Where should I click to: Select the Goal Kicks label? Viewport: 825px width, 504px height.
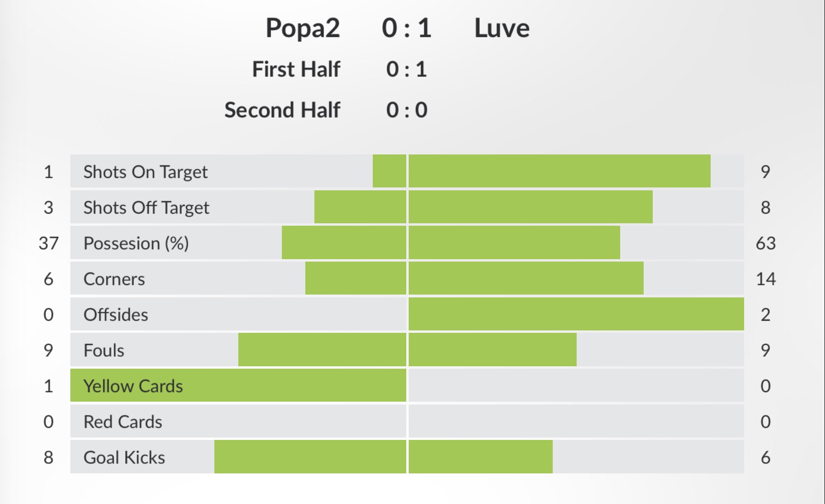(x=124, y=458)
